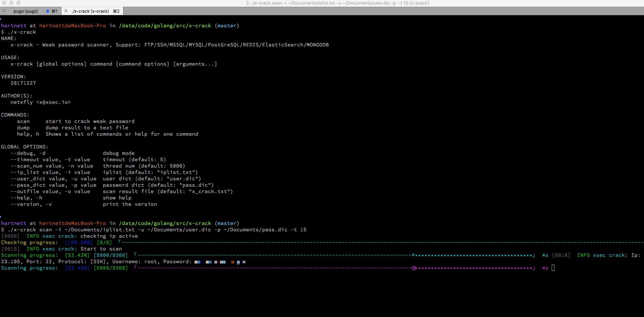The image size is (644, 317).
Task: Click the '--version, -v' option text
Action: pyautogui.click(x=31, y=204)
